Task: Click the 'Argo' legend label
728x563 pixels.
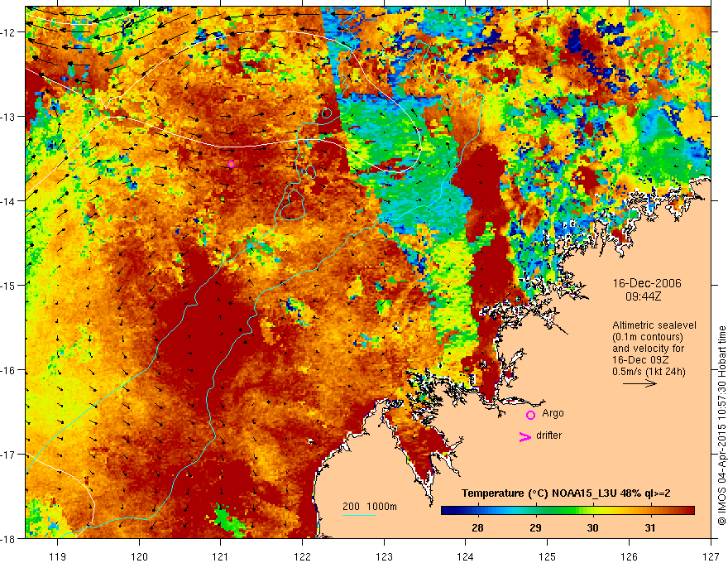Action: pyautogui.click(x=553, y=413)
